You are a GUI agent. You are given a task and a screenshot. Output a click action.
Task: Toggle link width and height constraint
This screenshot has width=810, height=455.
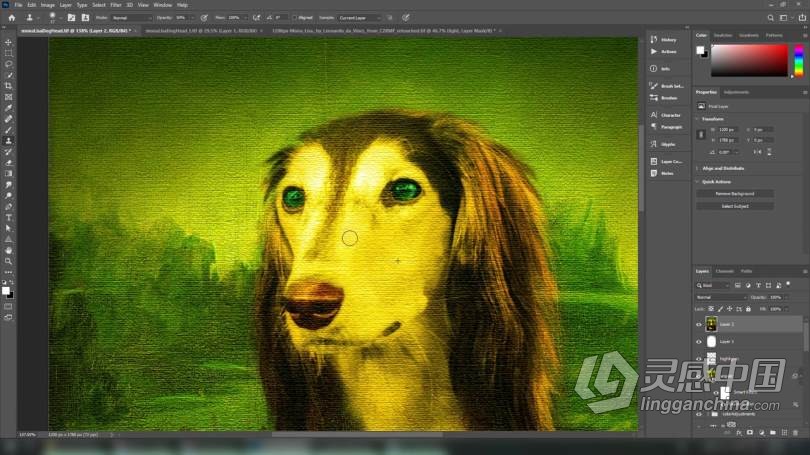(x=701, y=135)
